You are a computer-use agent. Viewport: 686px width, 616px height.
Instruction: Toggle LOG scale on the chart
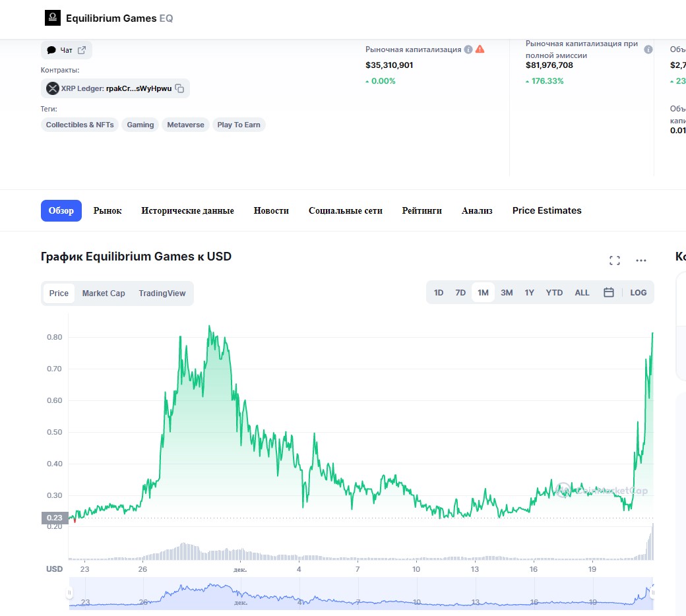[x=639, y=293]
